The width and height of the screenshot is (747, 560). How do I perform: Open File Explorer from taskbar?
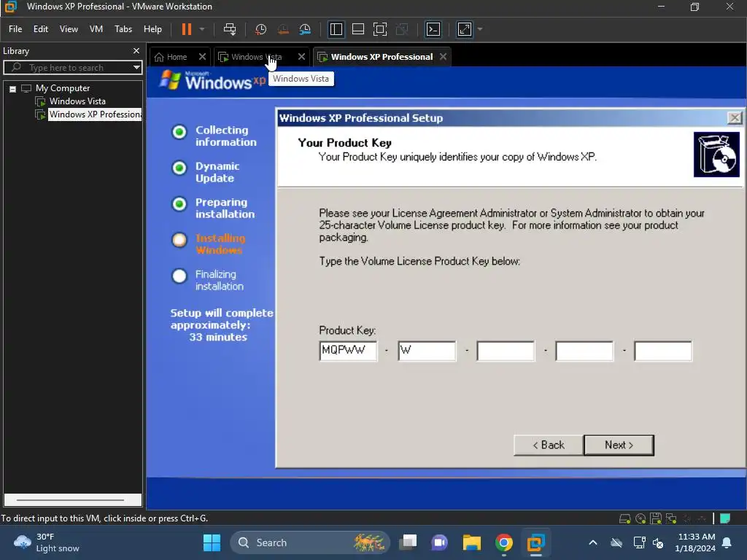click(x=472, y=542)
